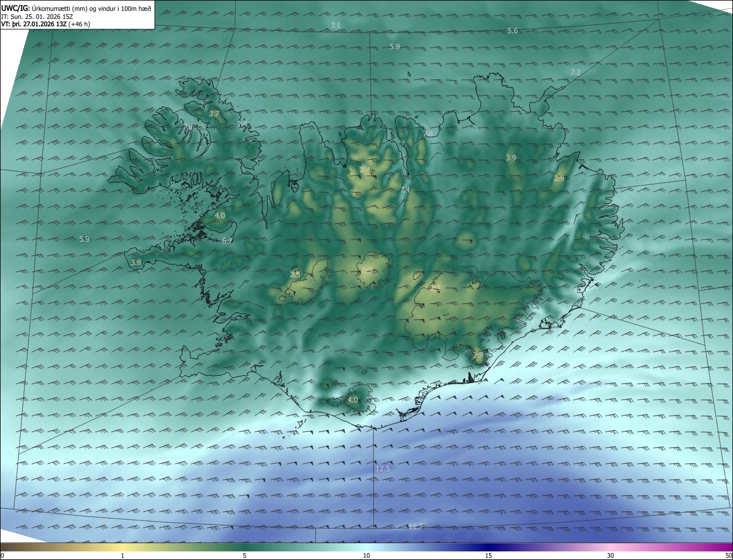Click the 5.6 value label
This screenshot has width=733, height=560.
[x=513, y=30]
